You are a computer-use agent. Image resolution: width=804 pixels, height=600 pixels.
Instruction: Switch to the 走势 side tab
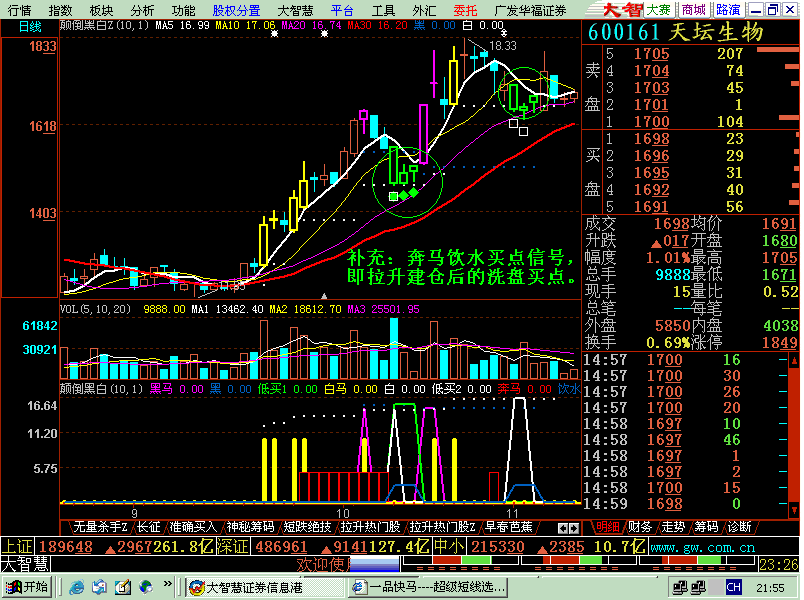[x=673, y=527]
